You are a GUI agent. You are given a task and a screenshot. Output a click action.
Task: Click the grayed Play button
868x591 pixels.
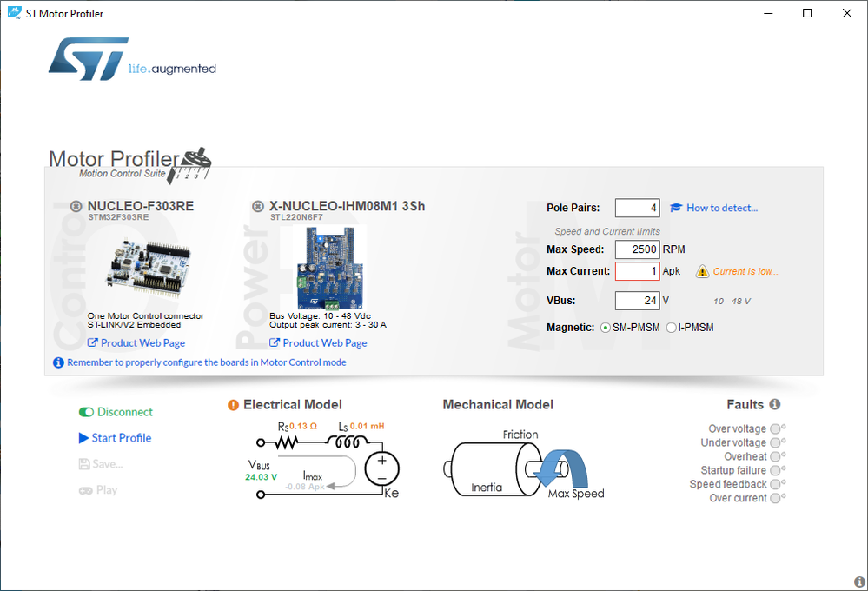[98, 490]
